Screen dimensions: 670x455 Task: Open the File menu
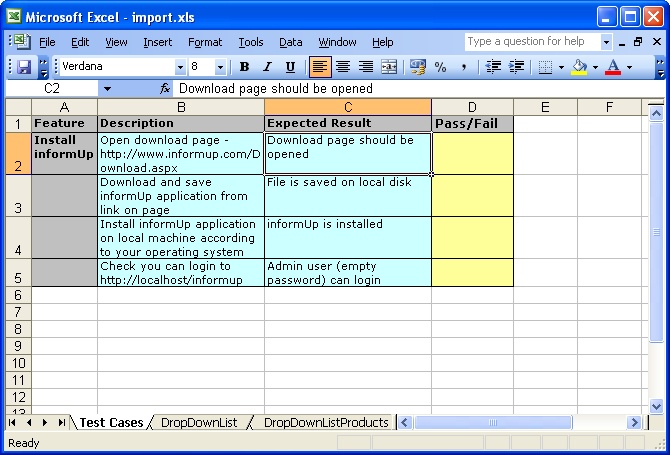[47, 42]
